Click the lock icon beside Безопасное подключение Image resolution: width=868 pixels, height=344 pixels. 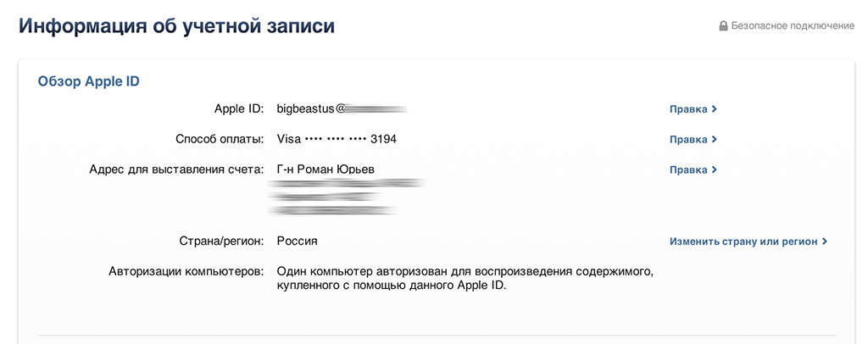(723, 26)
